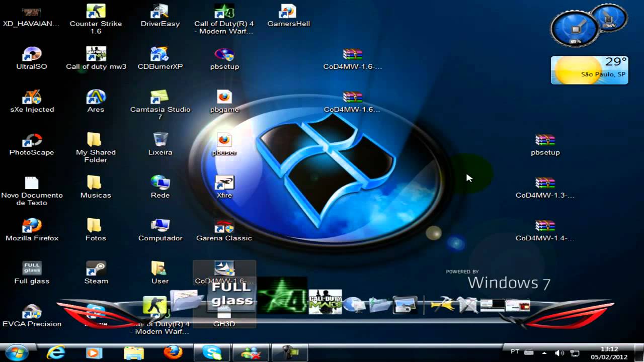Open the Fotos folder
Screen dimensions: 644x362
click(96, 231)
